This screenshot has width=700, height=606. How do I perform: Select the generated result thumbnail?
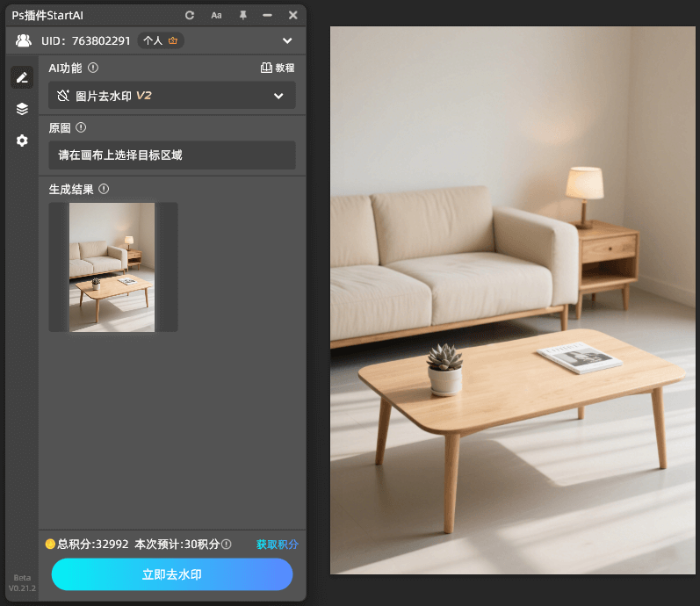[112, 267]
